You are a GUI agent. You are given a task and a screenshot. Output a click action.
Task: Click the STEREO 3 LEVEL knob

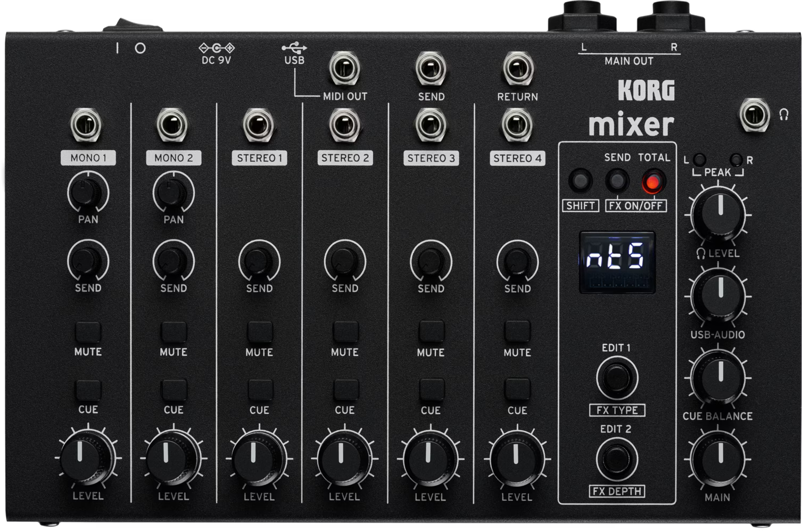coord(429,458)
